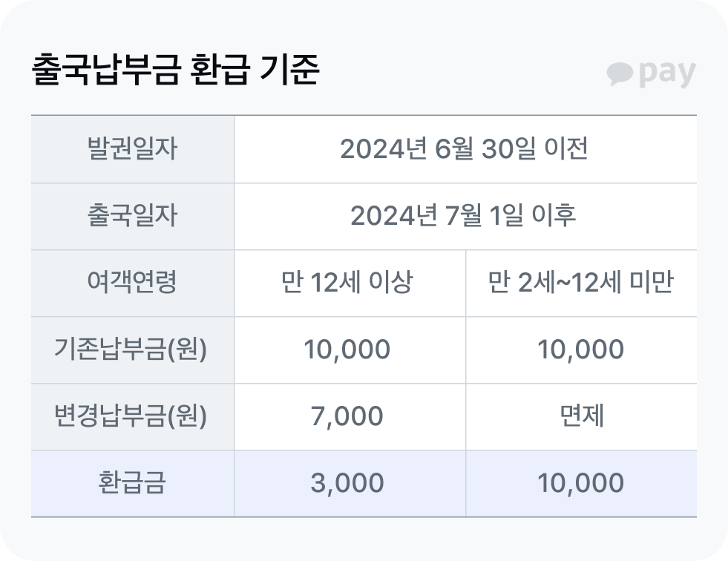
Task: Click 기존납부금 10,000 for 만 2세~12세 미만
Action: (580, 350)
